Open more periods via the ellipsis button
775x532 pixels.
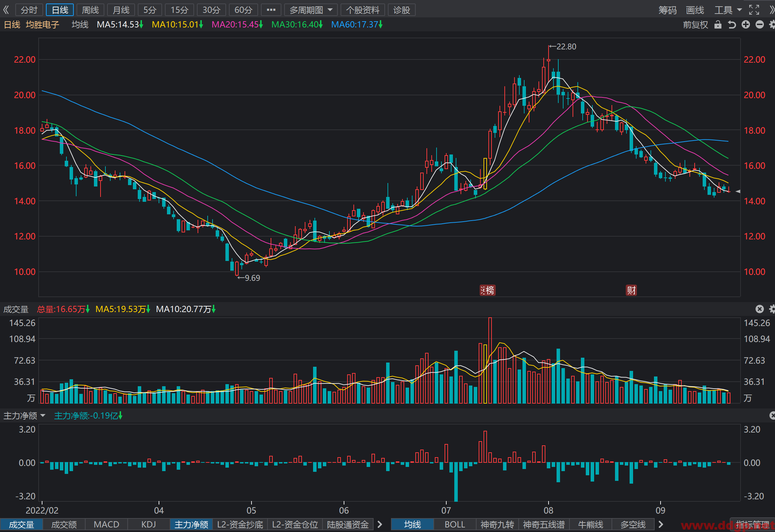[271, 10]
